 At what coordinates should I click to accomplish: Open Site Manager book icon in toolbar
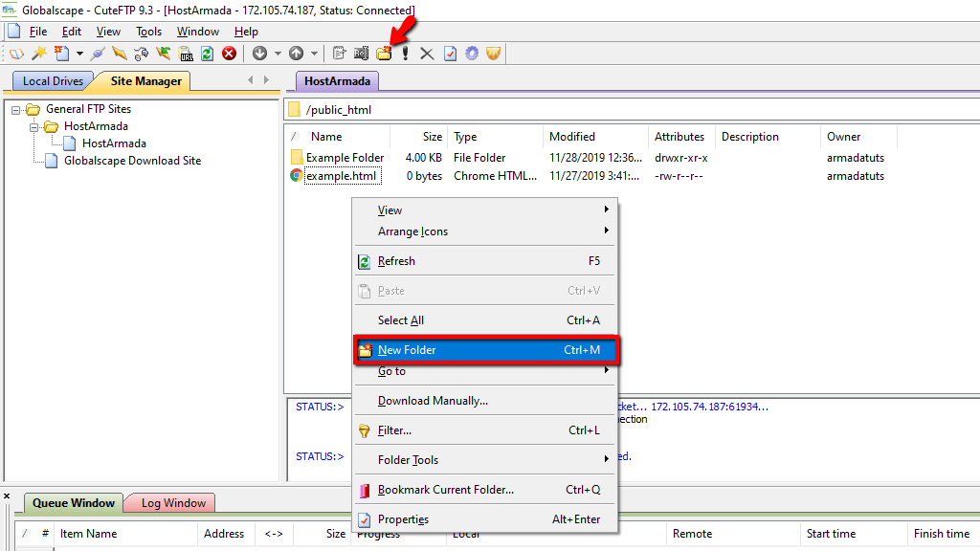click(16, 54)
